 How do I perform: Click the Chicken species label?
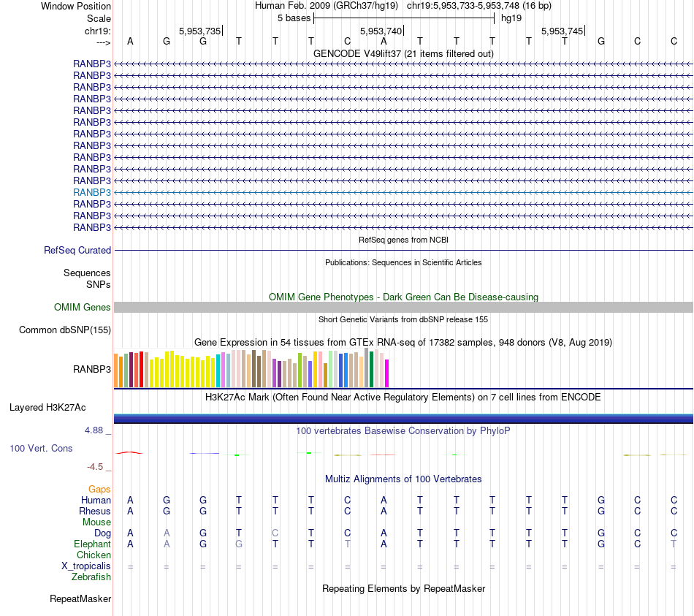(94, 555)
